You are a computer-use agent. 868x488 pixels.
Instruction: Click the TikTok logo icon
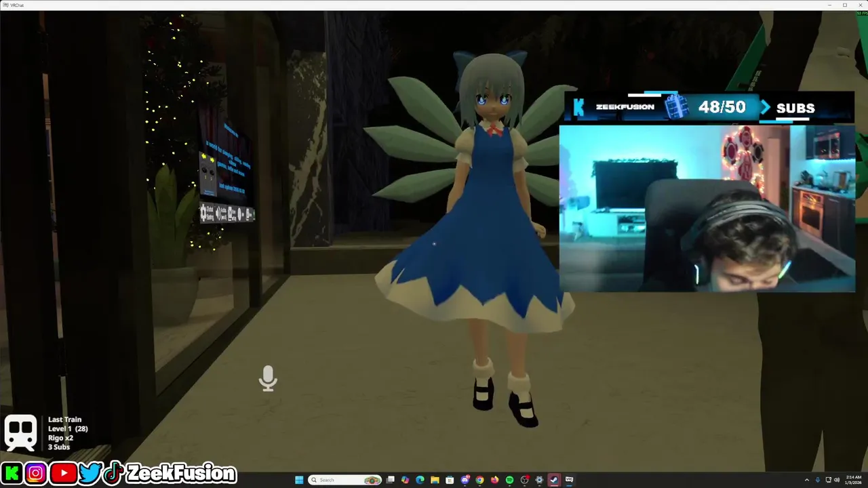point(114,472)
